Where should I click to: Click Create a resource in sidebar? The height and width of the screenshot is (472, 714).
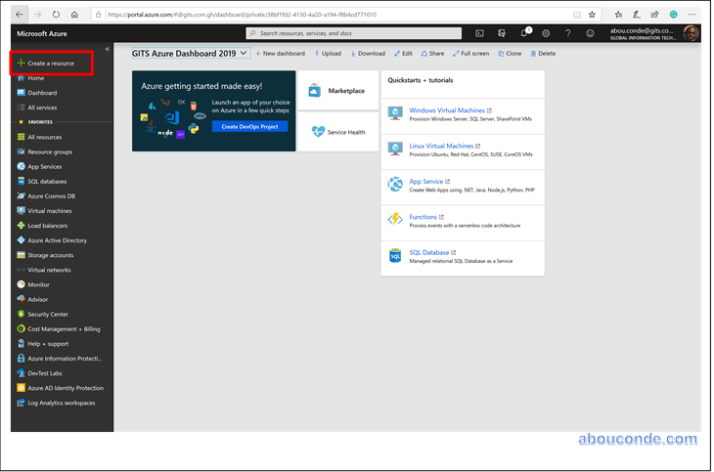pos(50,63)
